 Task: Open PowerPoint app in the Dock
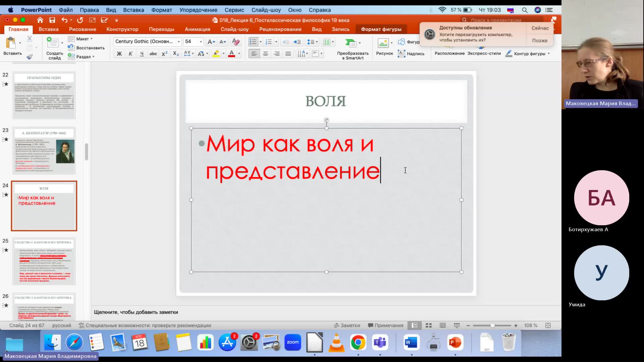[x=455, y=343]
